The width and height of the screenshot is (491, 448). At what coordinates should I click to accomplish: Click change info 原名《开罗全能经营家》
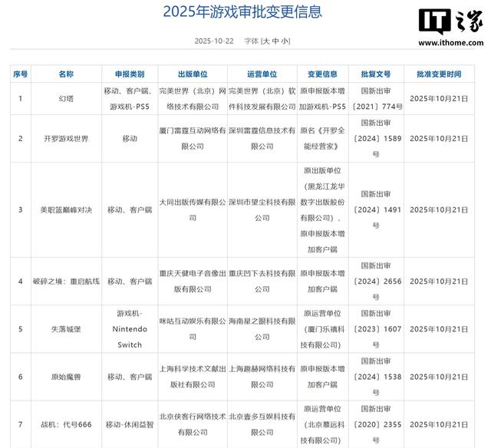322,139
